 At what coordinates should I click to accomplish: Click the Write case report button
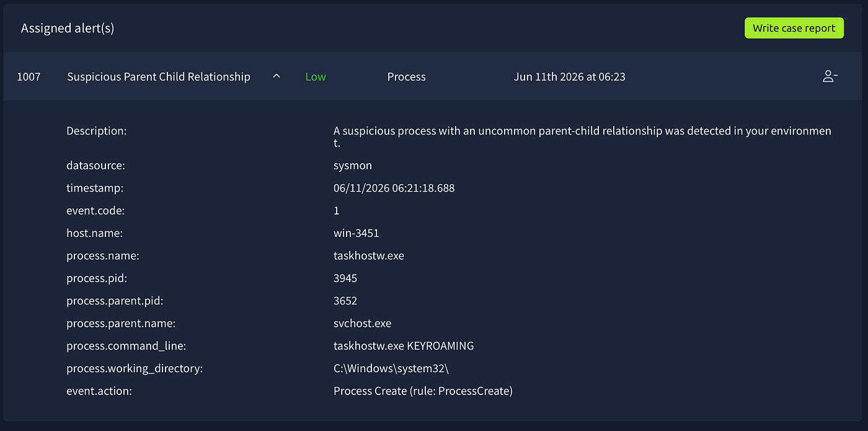point(794,28)
